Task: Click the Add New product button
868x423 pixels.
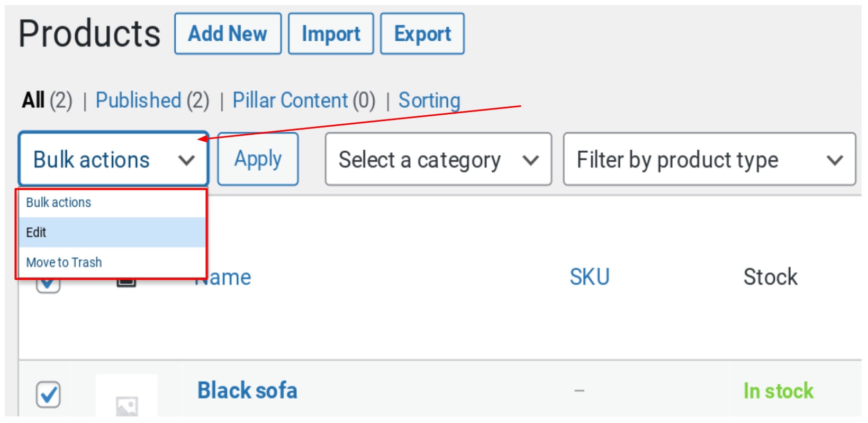Action: coord(228,34)
